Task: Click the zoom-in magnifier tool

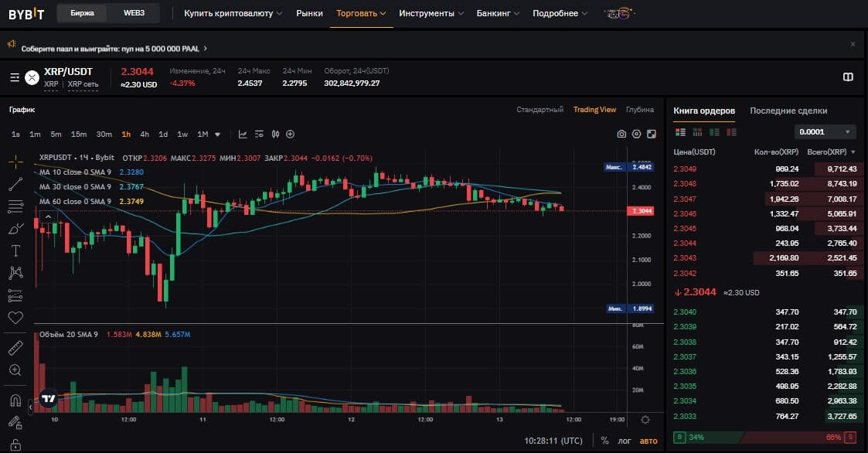Action: tap(15, 370)
